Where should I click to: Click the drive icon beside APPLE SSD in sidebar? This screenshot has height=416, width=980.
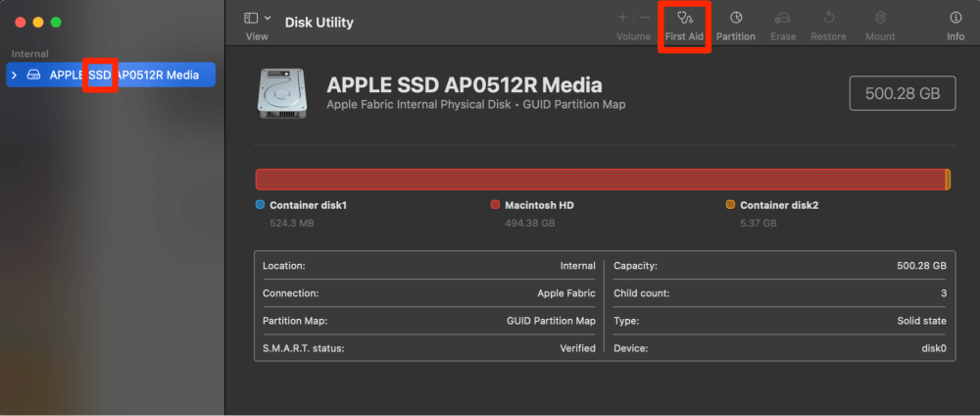(33, 76)
